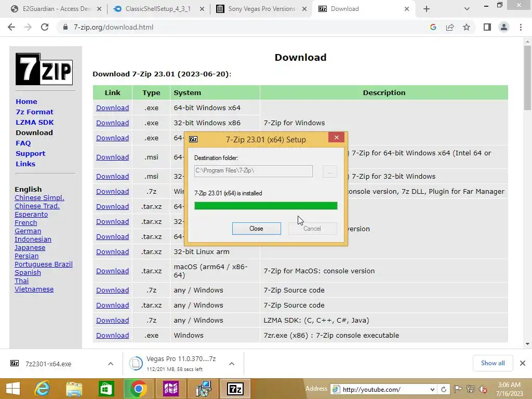Click the share page icon
The image size is (532, 399).
point(450,27)
